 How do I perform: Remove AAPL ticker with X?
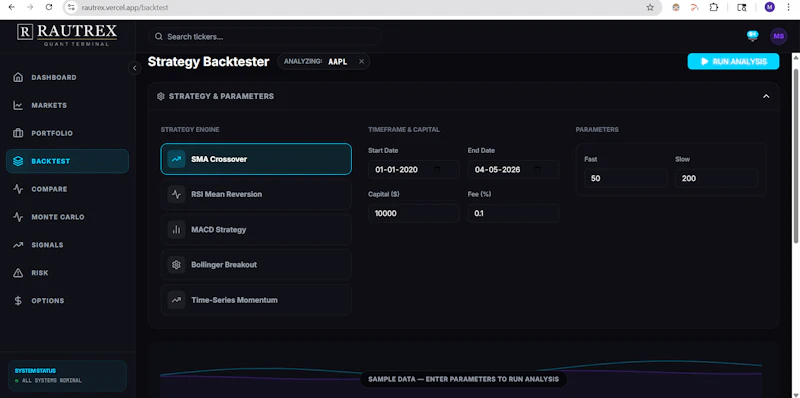tap(361, 61)
